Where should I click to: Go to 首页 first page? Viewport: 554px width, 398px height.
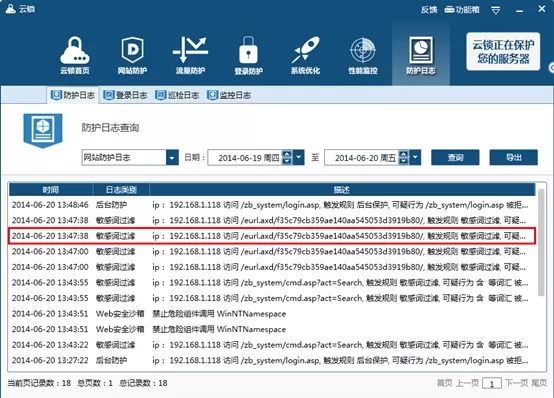click(444, 383)
